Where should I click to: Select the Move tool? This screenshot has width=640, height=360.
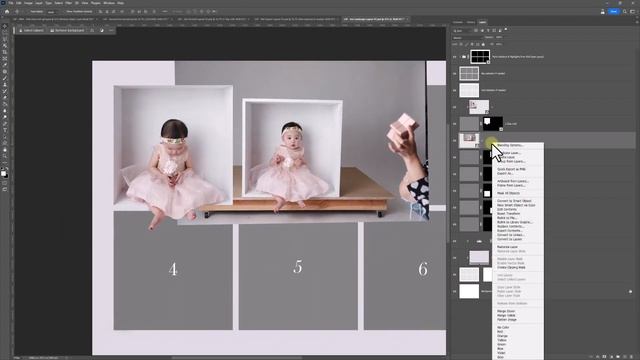tap(5, 27)
